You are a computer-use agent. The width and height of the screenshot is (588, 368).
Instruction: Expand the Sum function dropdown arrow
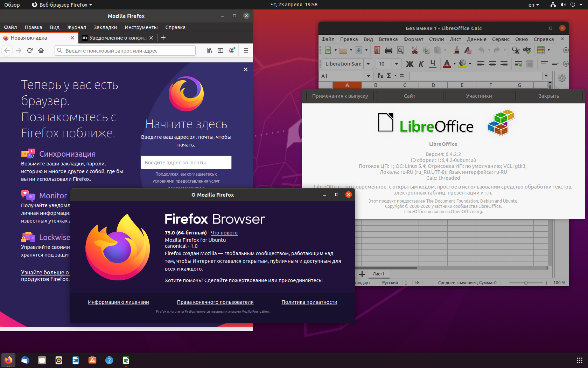[x=395, y=76]
